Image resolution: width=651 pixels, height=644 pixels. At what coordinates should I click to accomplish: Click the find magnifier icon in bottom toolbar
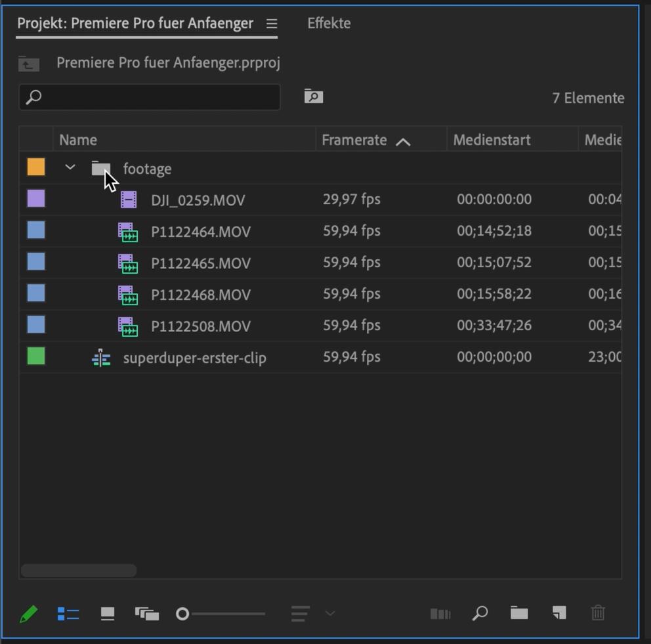480,613
